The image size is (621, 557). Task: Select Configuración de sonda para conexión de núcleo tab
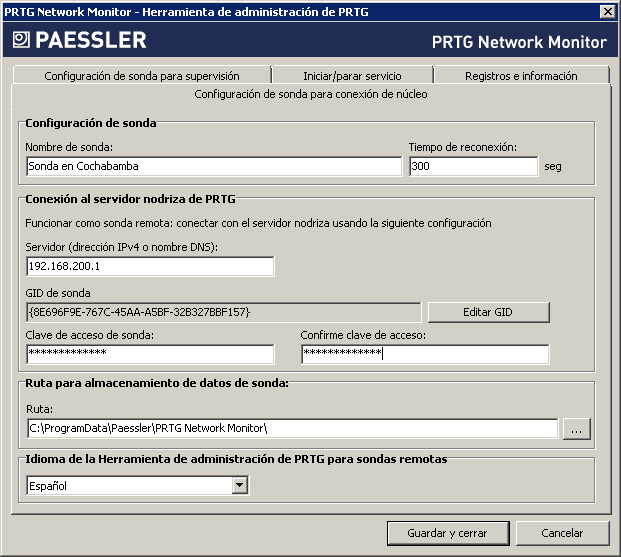[x=310, y=94]
